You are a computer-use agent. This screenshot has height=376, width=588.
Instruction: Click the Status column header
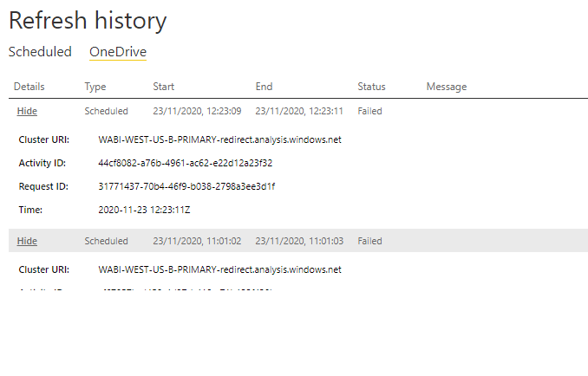(x=372, y=87)
